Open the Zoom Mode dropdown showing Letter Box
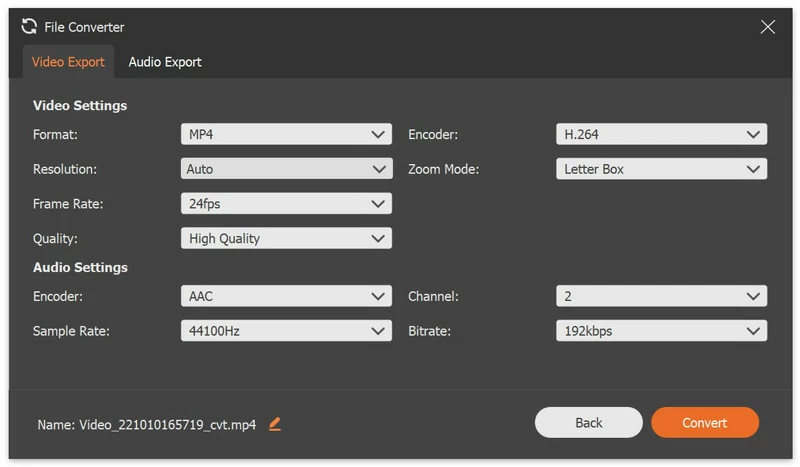The width and height of the screenshot is (800, 467). [x=661, y=169]
